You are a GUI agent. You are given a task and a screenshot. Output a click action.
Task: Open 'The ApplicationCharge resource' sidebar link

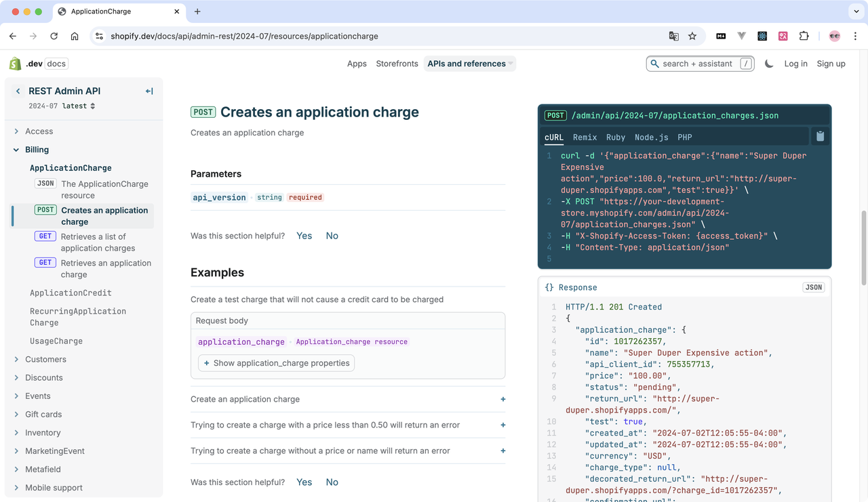(104, 189)
